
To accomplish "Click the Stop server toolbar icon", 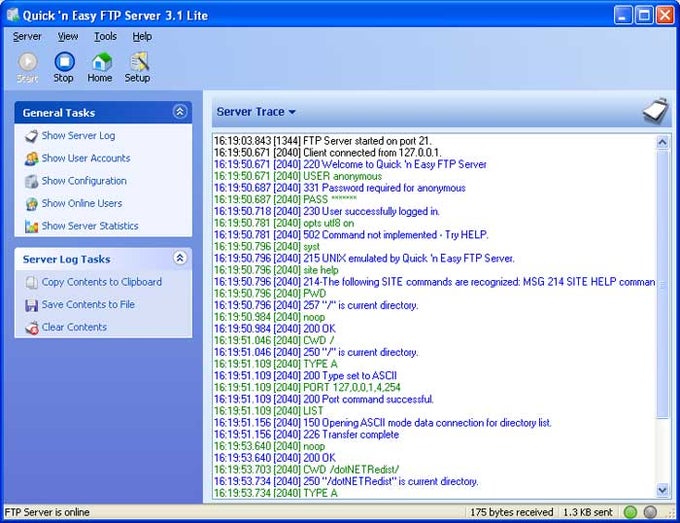I will (64, 62).
